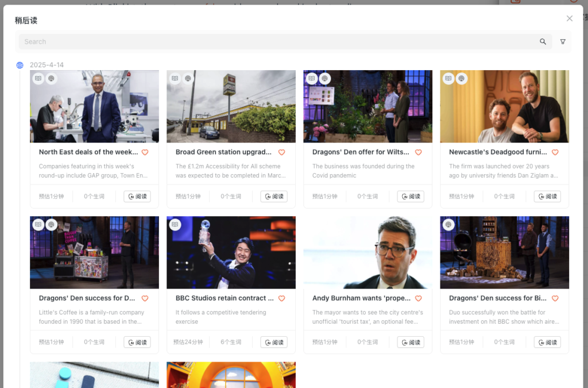588x388 pixels.
Task: Click book icon on Broad Green station thumbnail
Action: (x=175, y=78)
